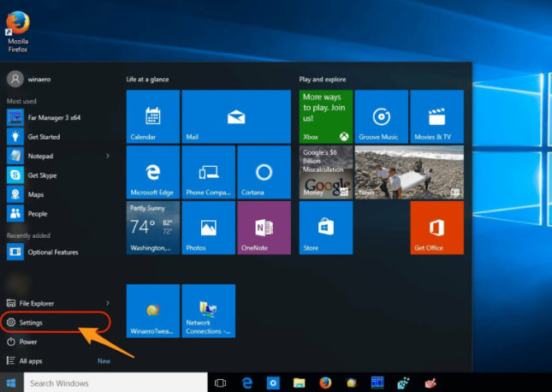Open Settings in Start menu
This screenshot has width=552, height=392.
[x=56, y=323]
